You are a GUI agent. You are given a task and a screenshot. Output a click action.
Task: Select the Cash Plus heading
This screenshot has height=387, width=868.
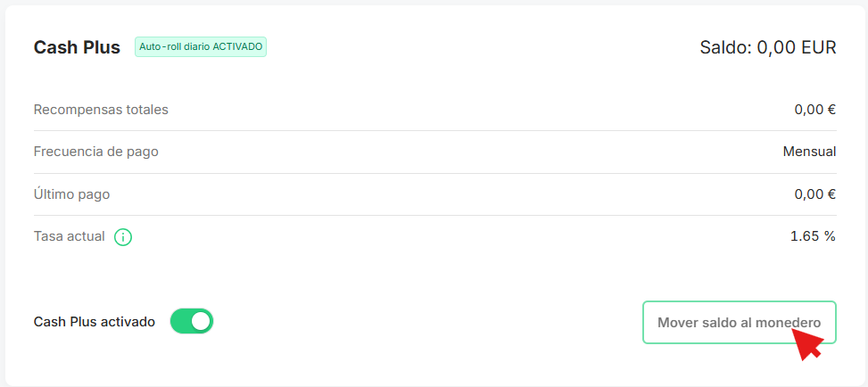(77, 47)
